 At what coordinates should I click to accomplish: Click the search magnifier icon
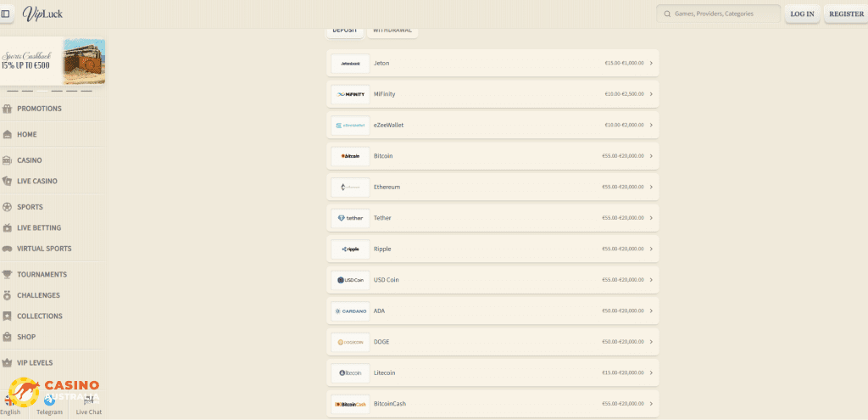(668, 14)
